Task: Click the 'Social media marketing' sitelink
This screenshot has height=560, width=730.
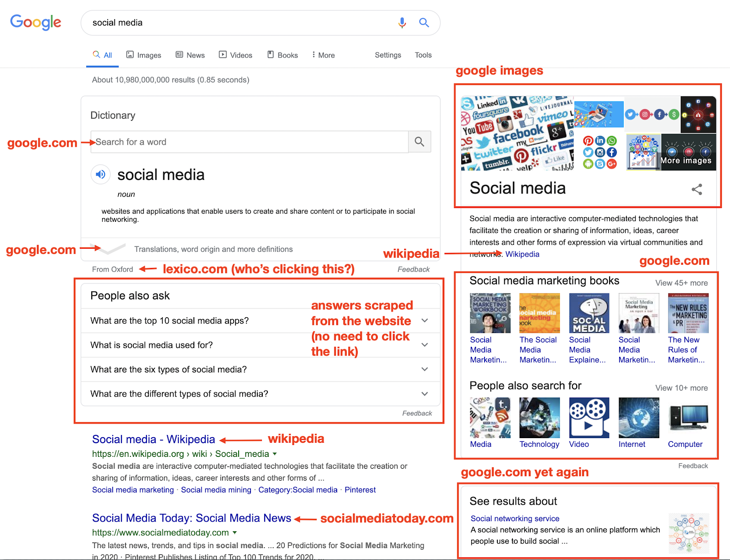Action: coord(133,490)
